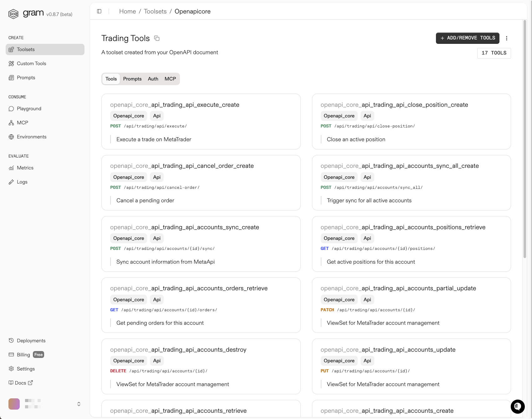Select the MCP tab in toolset
Screen dimensions: 532x419
[170, 79]
